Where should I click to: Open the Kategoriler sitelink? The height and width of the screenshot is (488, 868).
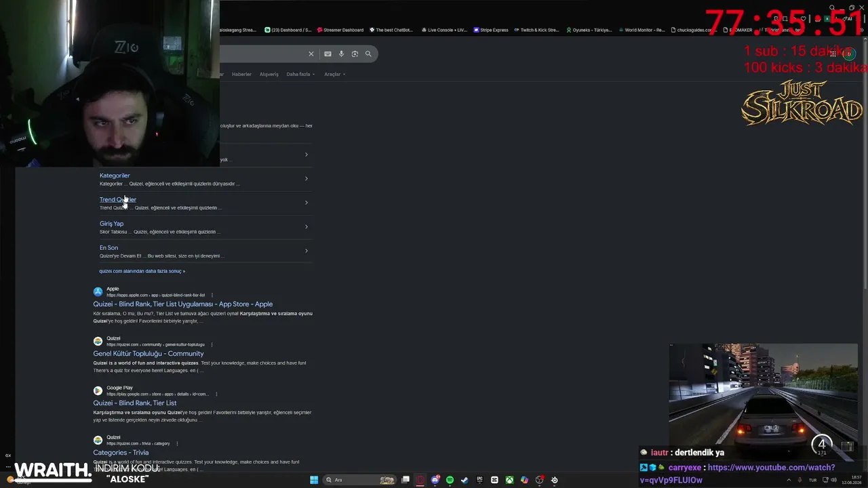(x=115, y=176)
